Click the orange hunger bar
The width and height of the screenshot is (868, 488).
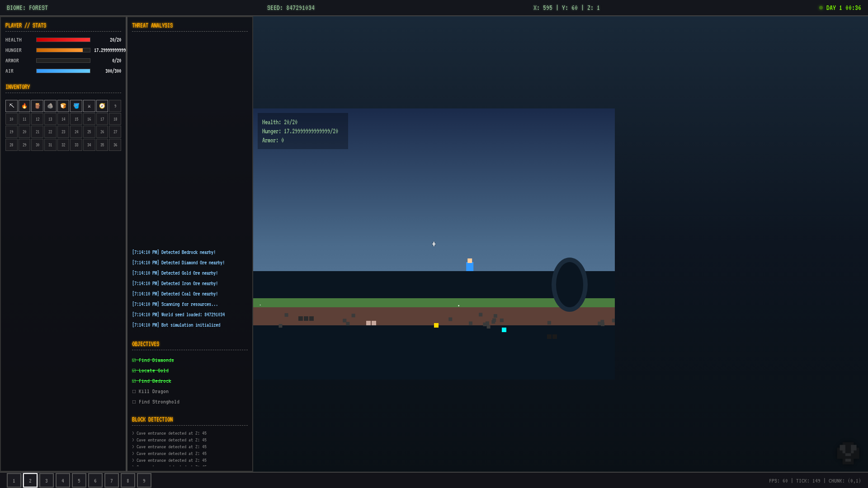(60, 50)
